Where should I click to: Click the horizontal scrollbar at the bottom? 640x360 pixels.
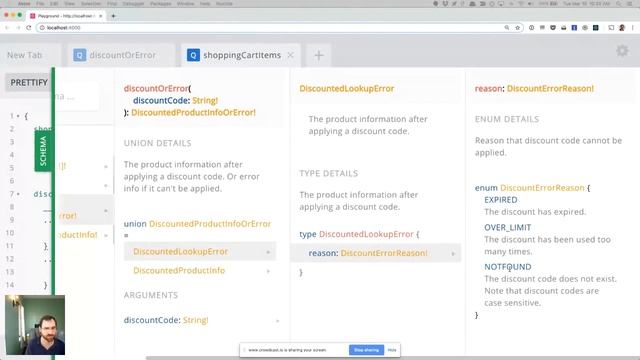[392, 358]
